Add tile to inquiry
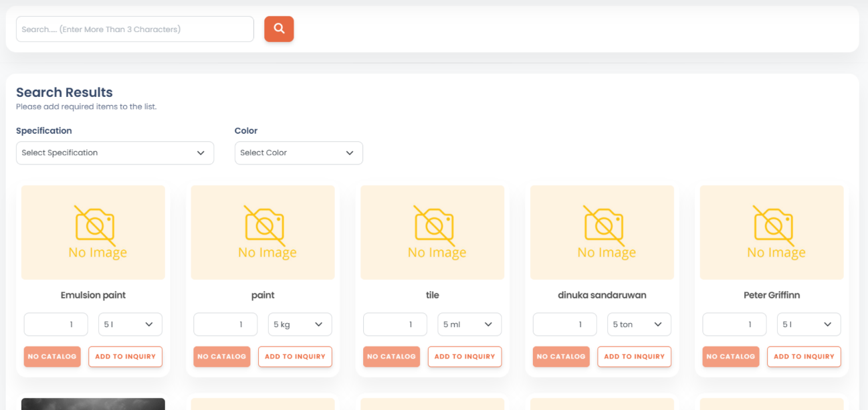 point(465,356)
